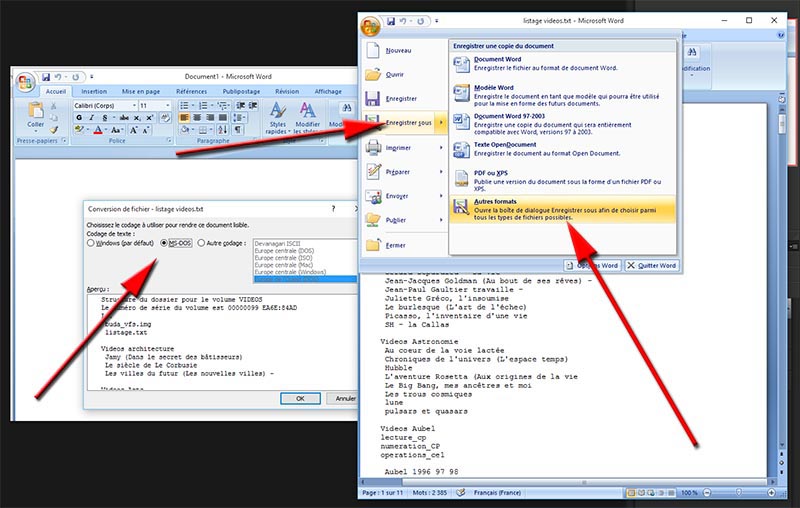
Task: Click the justify alignment icon in Paragraphe
Action: [222, 118]
